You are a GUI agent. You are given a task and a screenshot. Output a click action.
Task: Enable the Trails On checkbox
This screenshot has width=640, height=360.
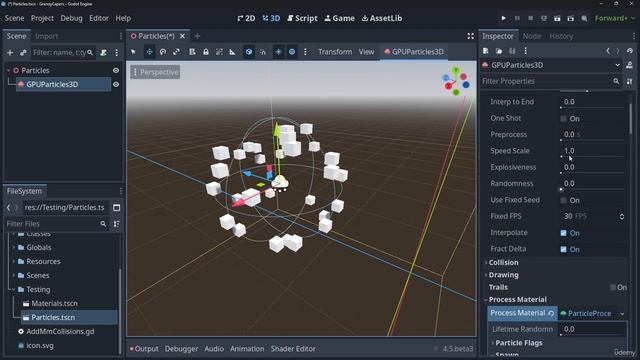click(613, 288)
